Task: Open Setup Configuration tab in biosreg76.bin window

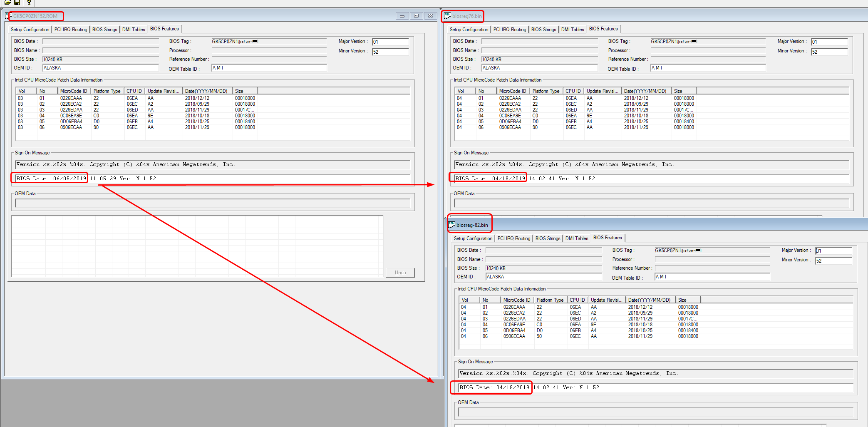Action: click(x=469, y=30)
